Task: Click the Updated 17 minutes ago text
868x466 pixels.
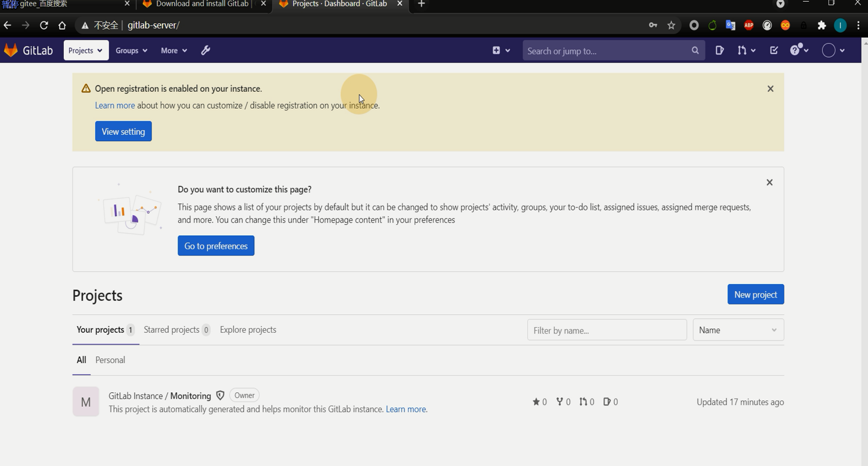Action: tap(740, 402)
